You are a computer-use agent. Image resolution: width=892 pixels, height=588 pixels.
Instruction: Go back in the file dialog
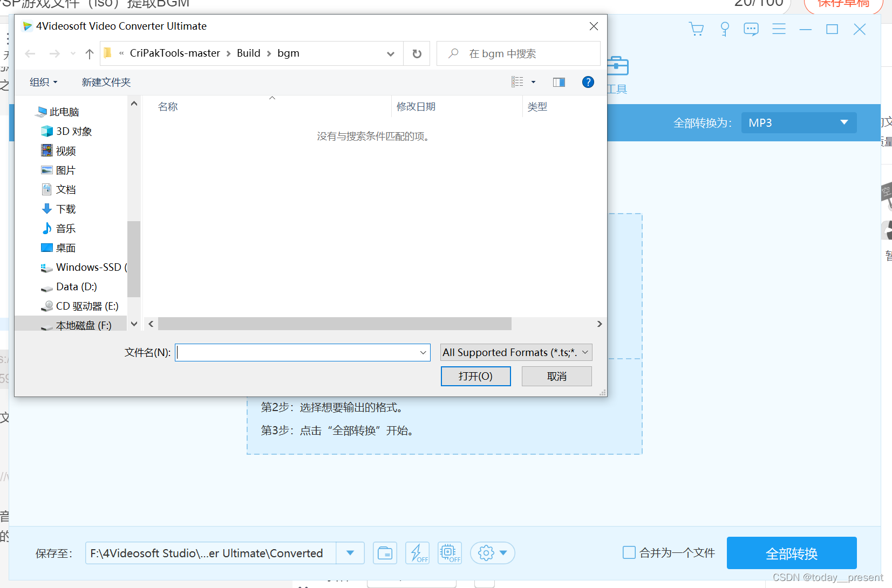click(x=30, y=53)
